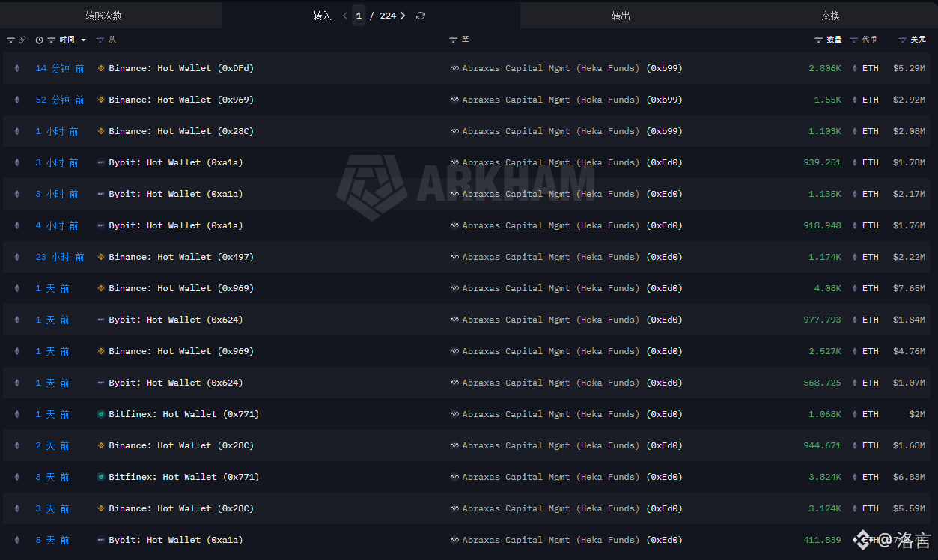
Task: Click the 568.725 amount value
Action: pos(823,383)
